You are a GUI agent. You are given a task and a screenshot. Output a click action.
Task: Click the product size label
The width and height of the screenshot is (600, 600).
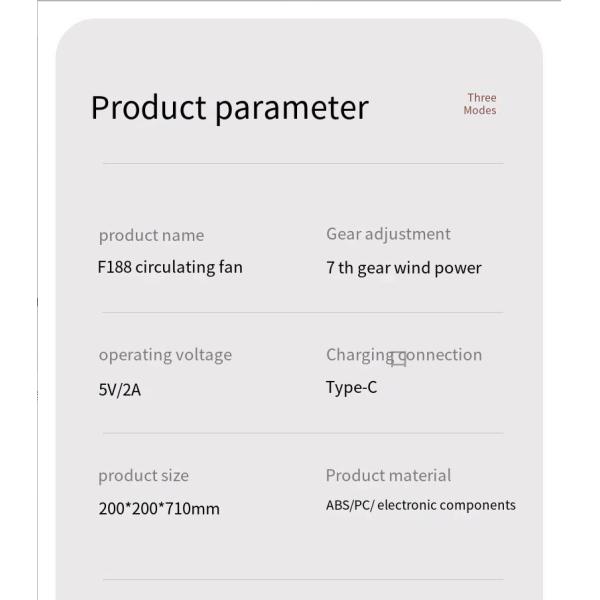pyautogui.click(x=143, y=476)
